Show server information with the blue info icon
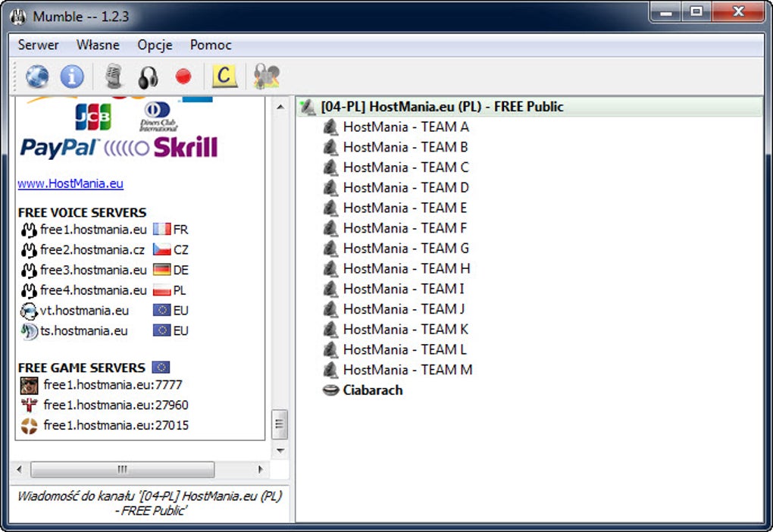This screenshot has height=532, width=773. point(72,77)
